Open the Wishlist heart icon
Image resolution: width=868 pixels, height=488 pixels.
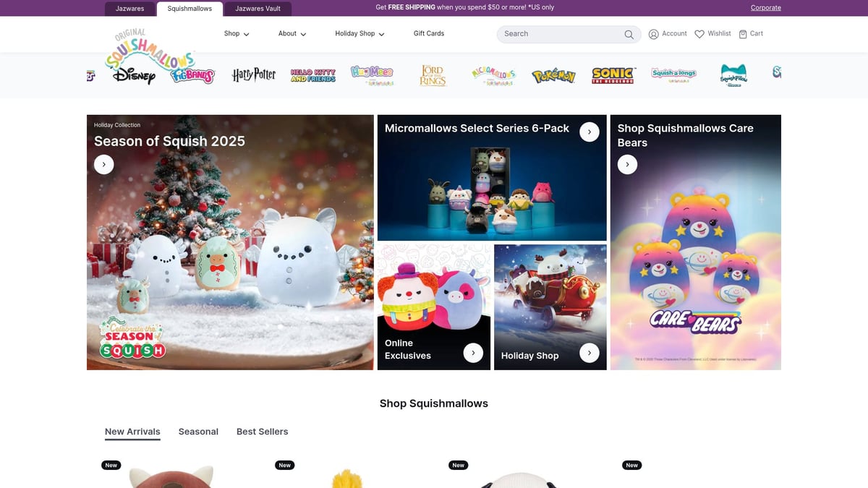[699, 34]
